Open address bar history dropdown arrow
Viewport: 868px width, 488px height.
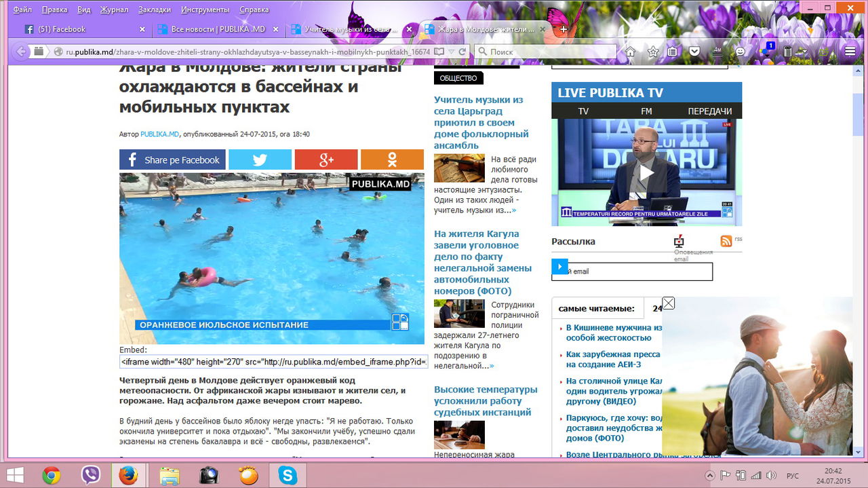click(450, 52)
